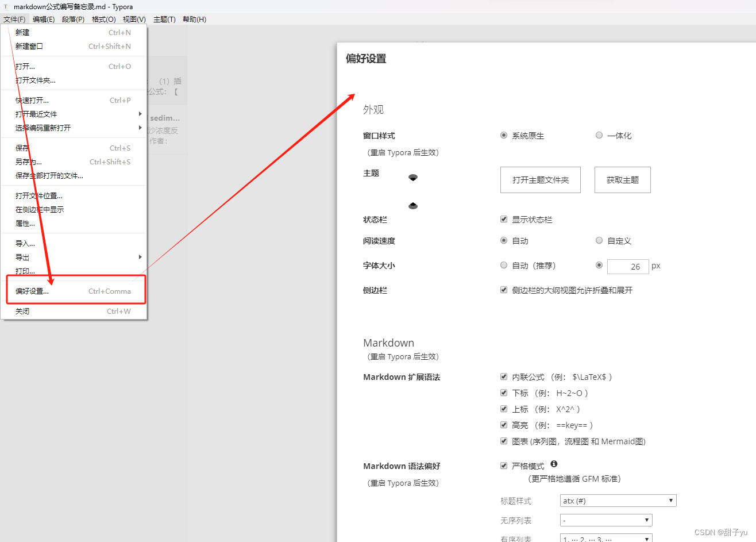Choose 另存为... menu entry
This screenshot has height=542, width=756.
point(74,162)
